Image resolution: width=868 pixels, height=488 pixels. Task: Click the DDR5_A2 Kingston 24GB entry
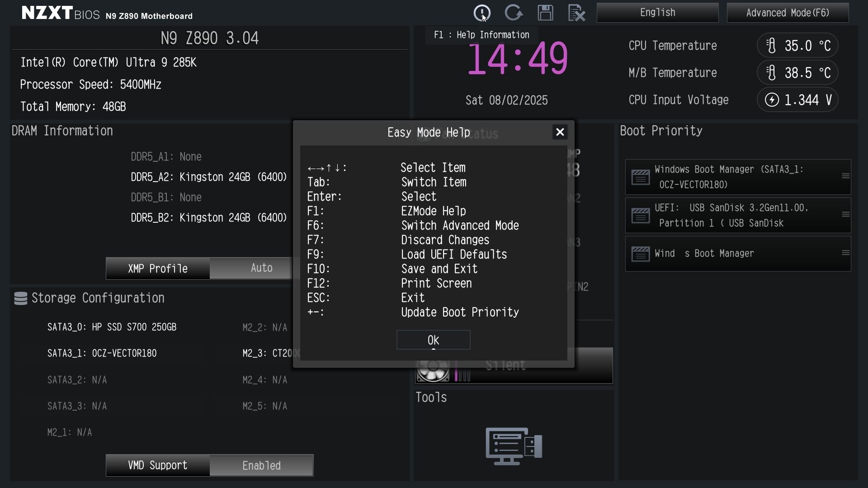click(x=209, y=177)
